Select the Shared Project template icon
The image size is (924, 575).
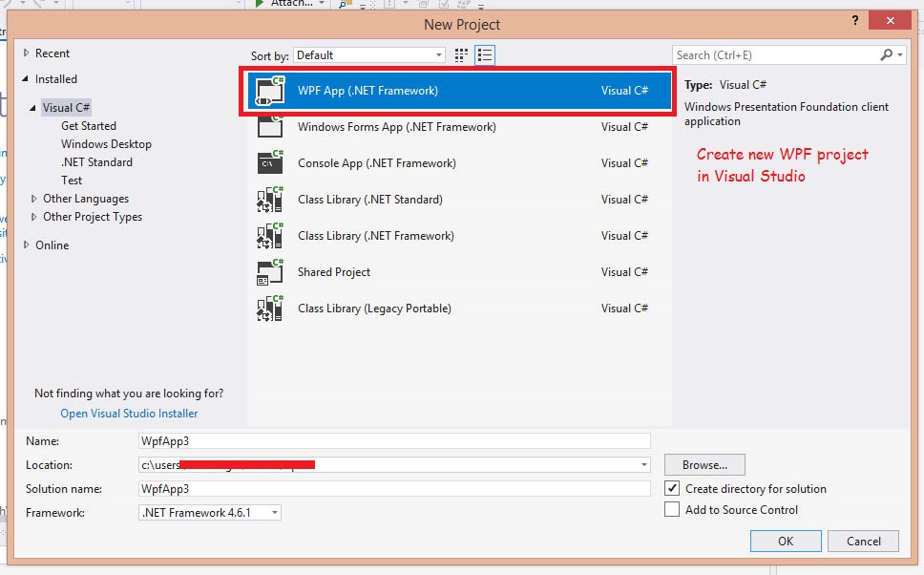coord(270,272)
